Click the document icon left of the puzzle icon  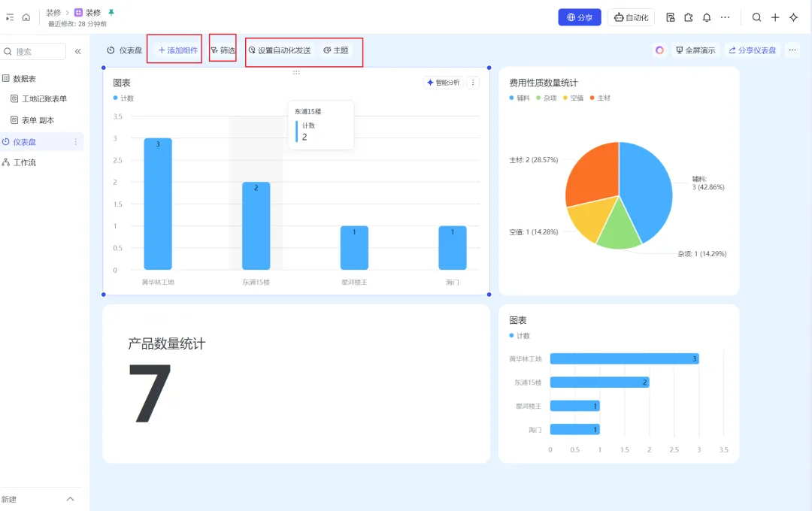tap(670, 17)
